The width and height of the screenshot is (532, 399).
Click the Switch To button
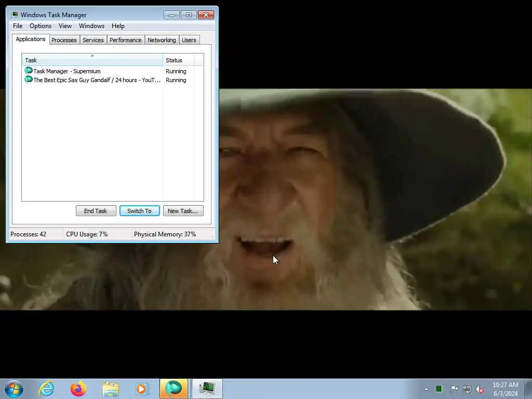[139, 211]
